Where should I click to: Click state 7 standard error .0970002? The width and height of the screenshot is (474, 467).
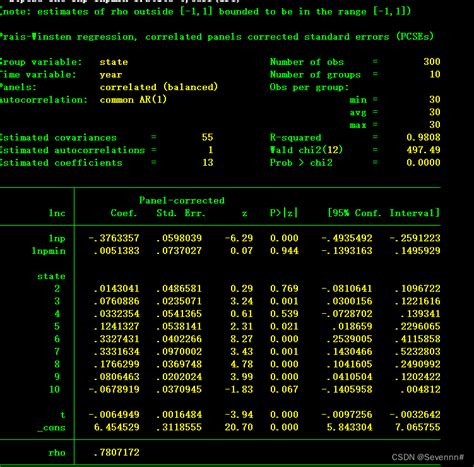(179, 352)
